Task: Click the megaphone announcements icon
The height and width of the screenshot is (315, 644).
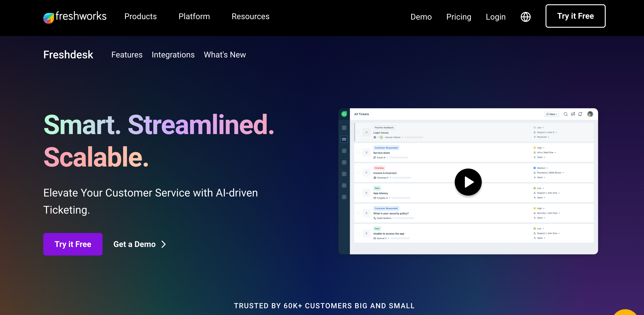Action: pos(573,114)
